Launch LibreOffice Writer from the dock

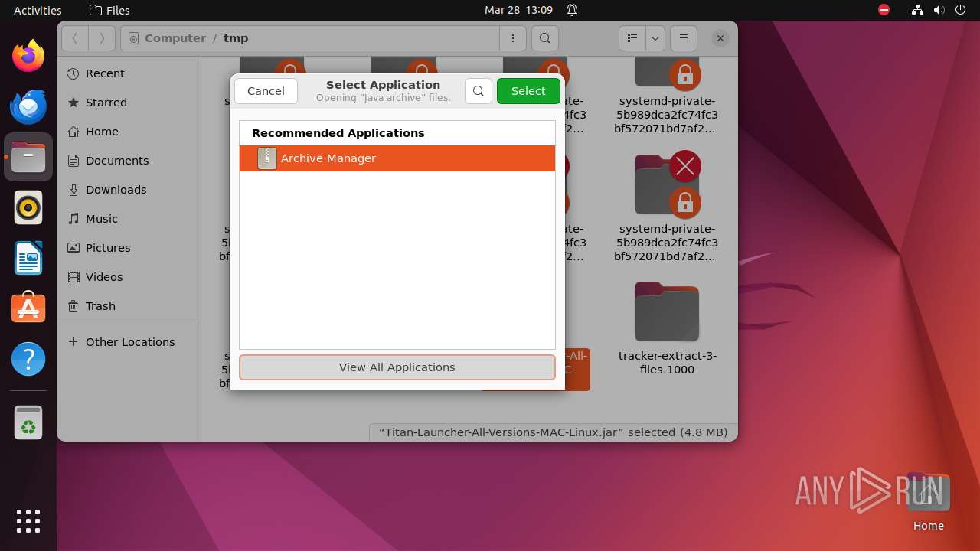[28, 258]
